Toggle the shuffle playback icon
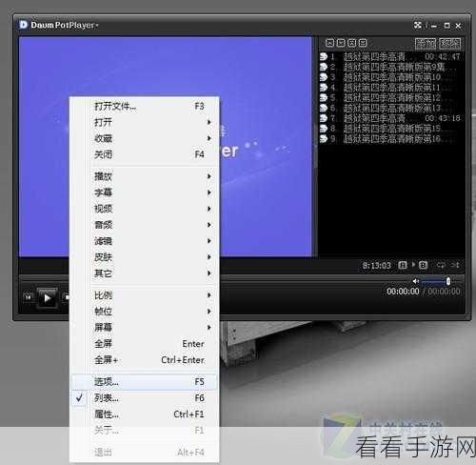The height and width of the screenshot is (465, 476). (x=456, y=265)
